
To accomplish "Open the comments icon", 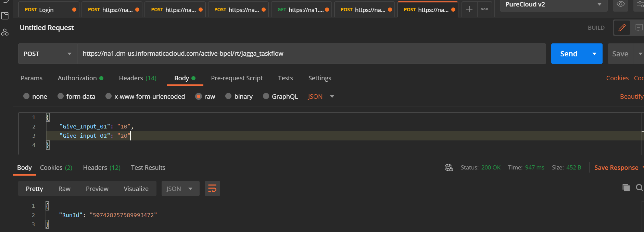I will [x=639, y=28].
